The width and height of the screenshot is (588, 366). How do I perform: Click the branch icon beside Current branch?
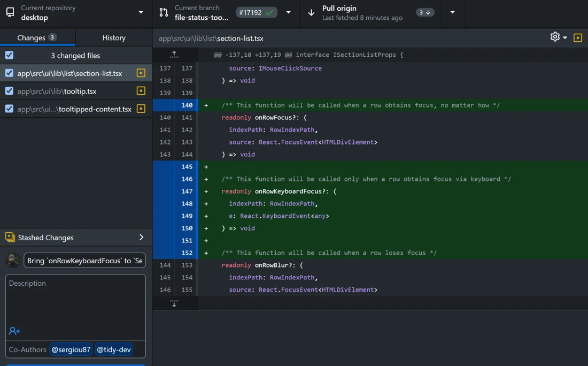point(163,12)
